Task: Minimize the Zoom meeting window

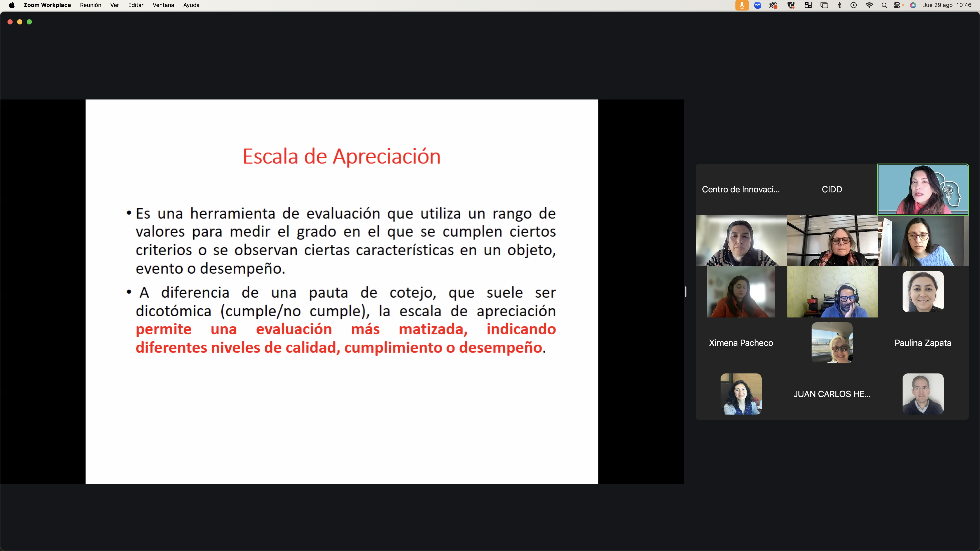Action: (x=20, y=22)
